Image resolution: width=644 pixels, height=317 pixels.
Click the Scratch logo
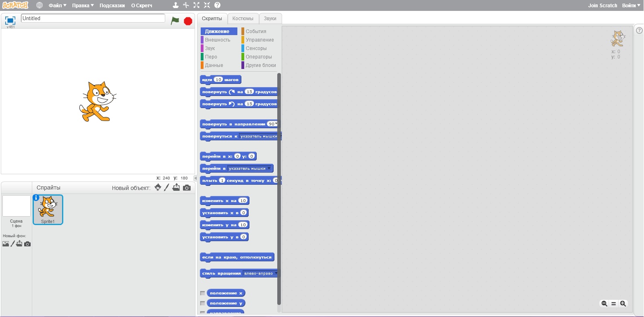[15, 5]
